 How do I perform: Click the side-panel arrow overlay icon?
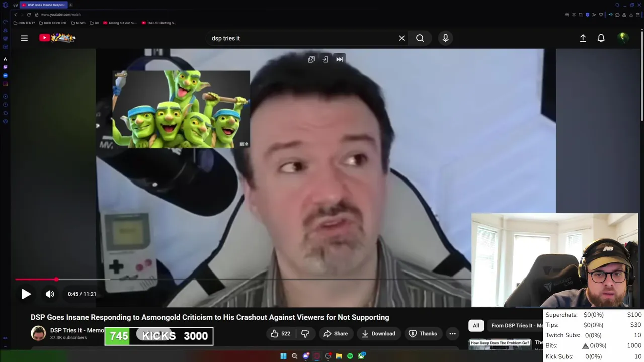pyautogui.click(x=325, y=59)
